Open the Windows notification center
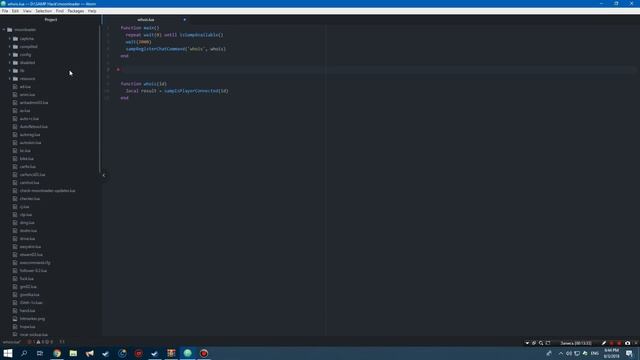Image resolution: width=640 pixels, height=360 pixels. coord(629,353)
